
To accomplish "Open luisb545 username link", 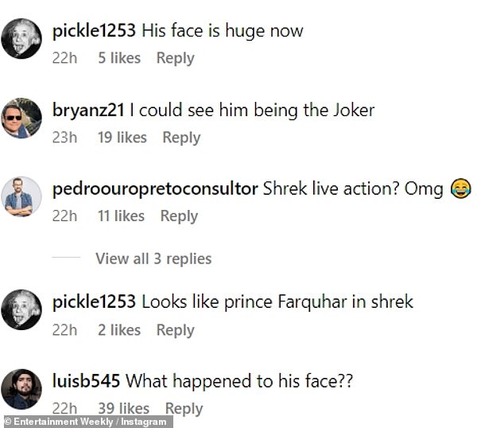I will (86, 381).
